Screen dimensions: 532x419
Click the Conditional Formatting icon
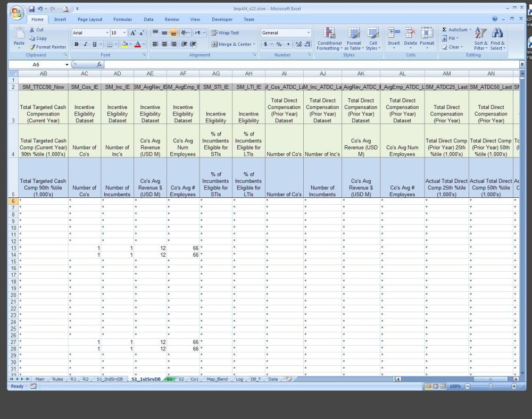coord(329,33)
